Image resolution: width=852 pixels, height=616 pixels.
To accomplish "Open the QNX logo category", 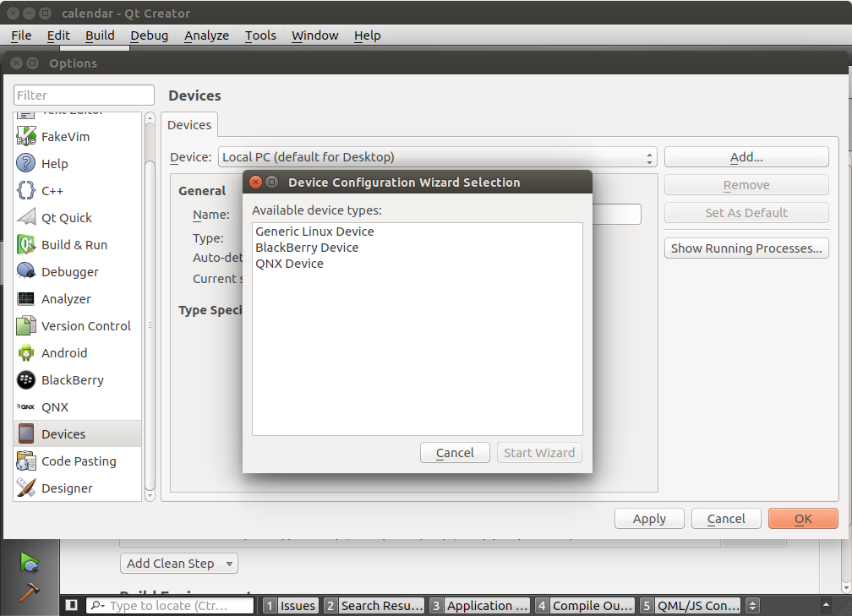I will (25, 407).
